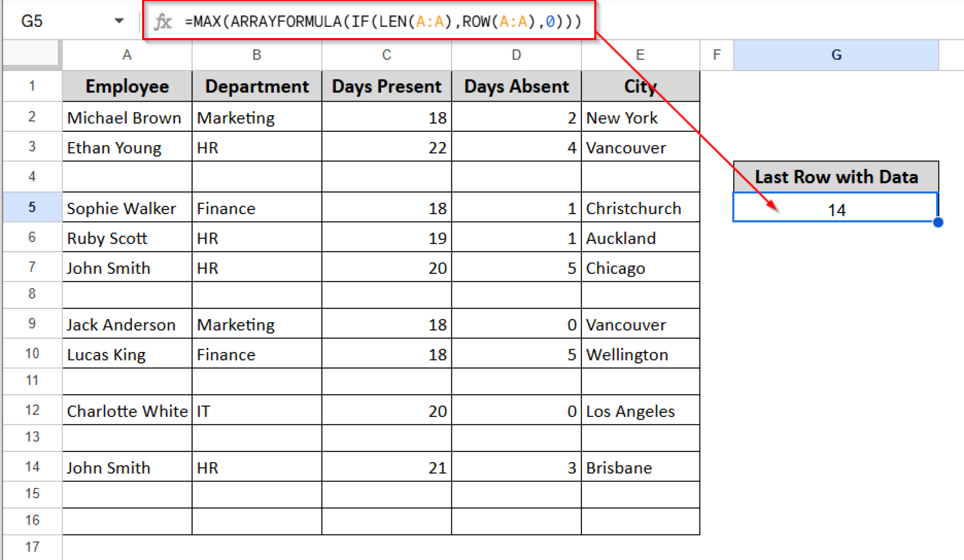
Task: Select row 5 header
Action: click(x=31, y=208)
